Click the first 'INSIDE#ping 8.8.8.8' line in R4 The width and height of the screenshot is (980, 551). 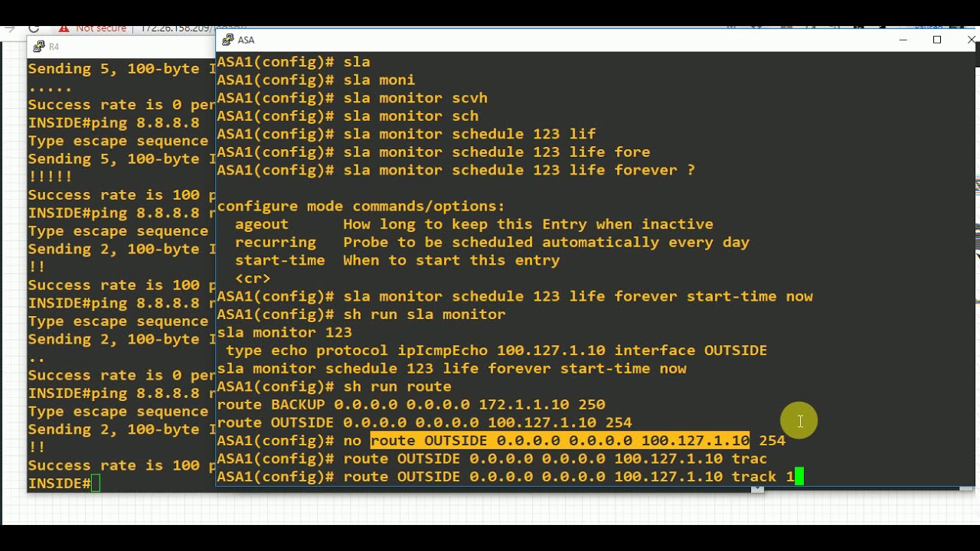(114, 122)
